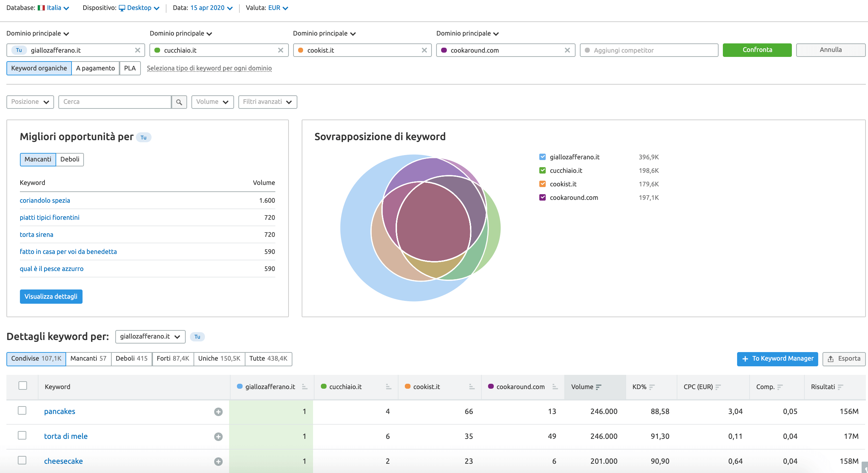Toggle cucchiaio.it checkbox in overlap legend
868x473 pixels.
point(542,170)
